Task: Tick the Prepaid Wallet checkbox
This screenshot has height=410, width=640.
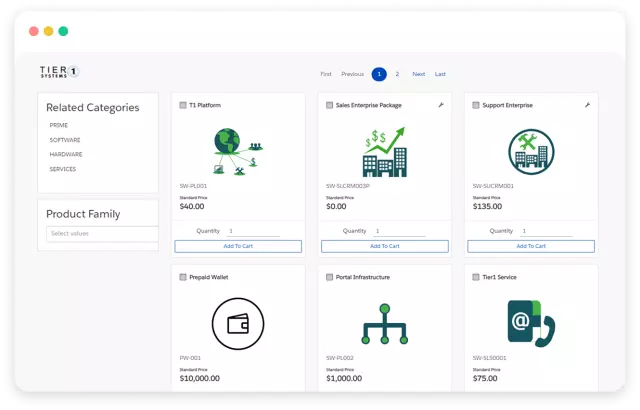Action: coord(182,277)
